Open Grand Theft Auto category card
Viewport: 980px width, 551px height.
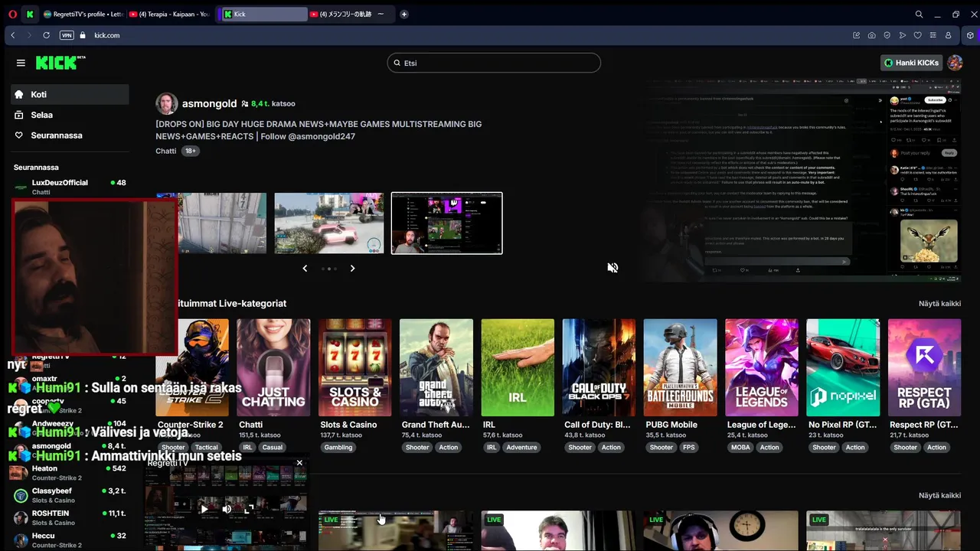pos(436,367)
